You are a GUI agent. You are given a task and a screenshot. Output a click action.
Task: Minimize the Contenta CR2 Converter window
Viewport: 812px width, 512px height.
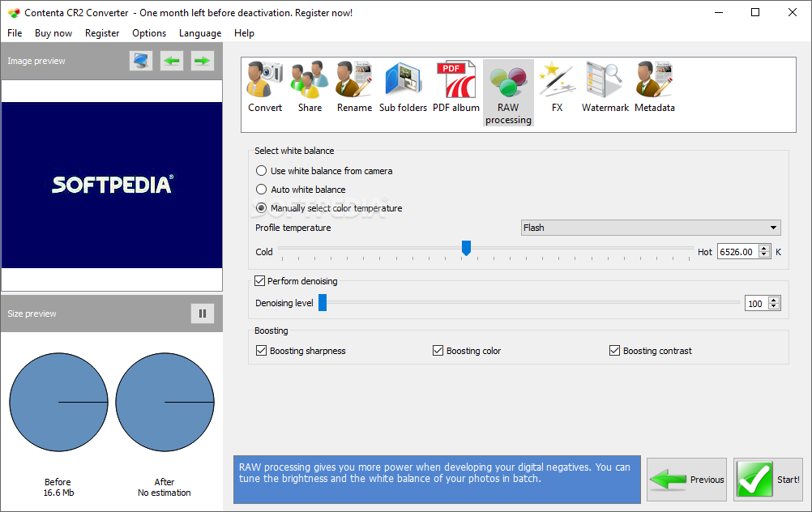click(x=719, y=12)
